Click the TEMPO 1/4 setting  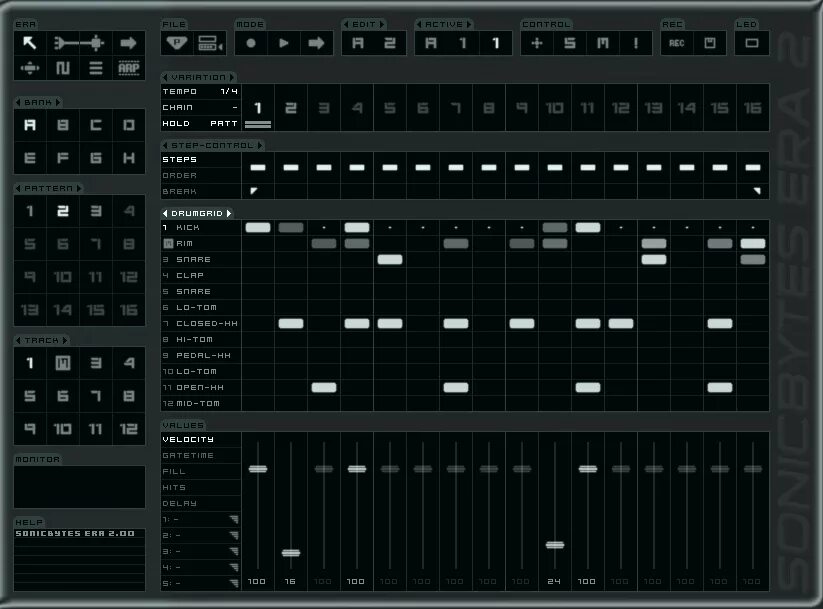pyautogui.click(x=201, y=91)
